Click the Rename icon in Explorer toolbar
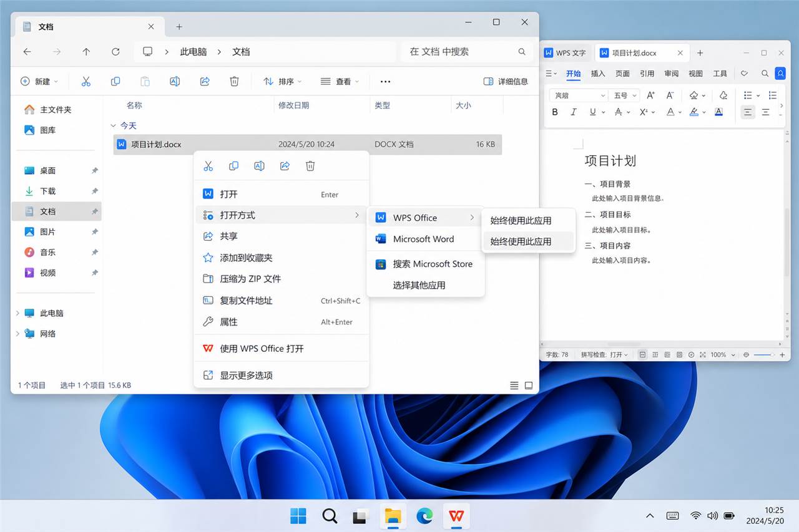The image size is (799, 532). pos(175,82)
